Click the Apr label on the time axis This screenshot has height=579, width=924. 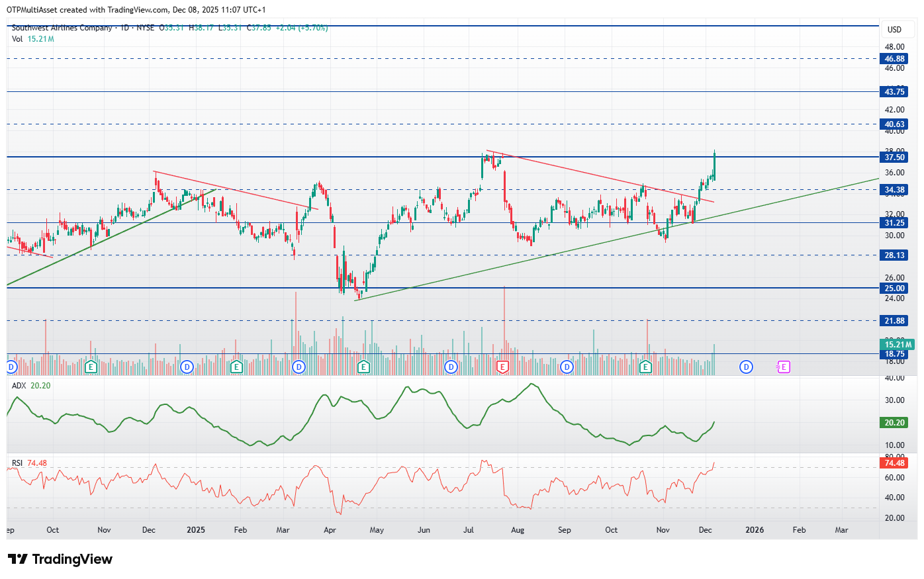[x=330, y=530]
